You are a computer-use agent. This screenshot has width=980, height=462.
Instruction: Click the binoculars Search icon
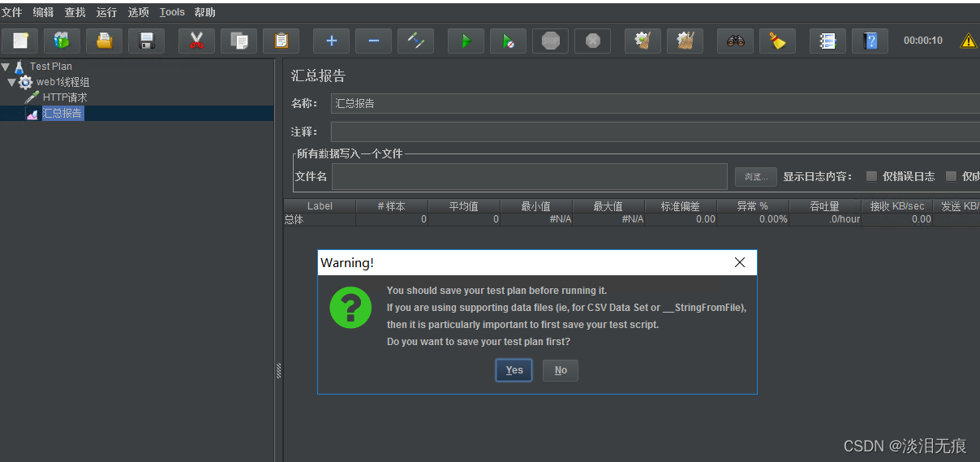pyautogui.click(x=735, y=41)
